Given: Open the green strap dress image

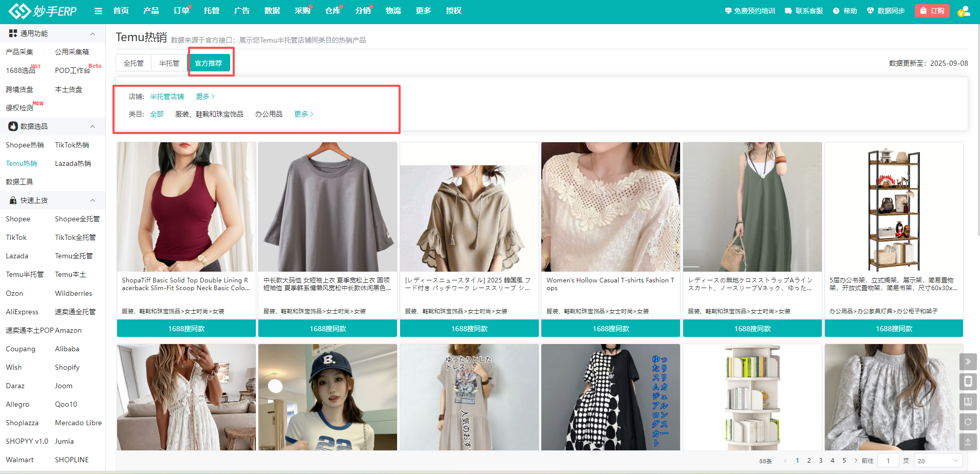Looking at the screenshot, I should click(752, 207).
